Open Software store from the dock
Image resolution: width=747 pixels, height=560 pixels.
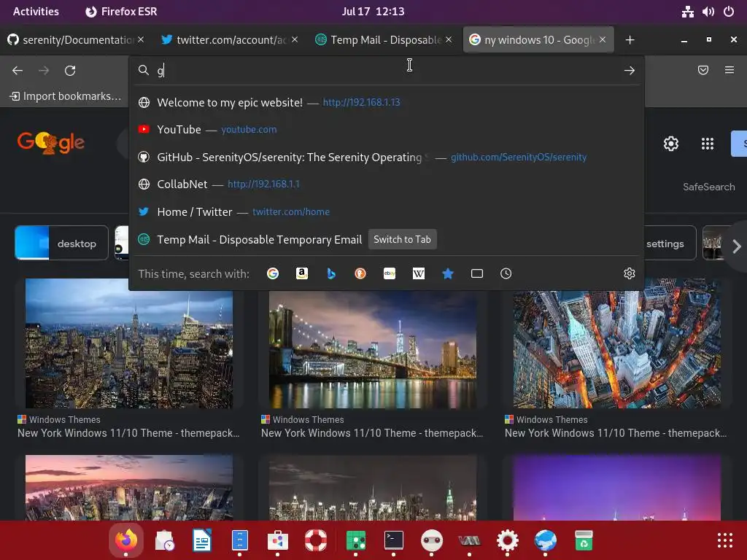pyautogui.click(x=278, y=540)
